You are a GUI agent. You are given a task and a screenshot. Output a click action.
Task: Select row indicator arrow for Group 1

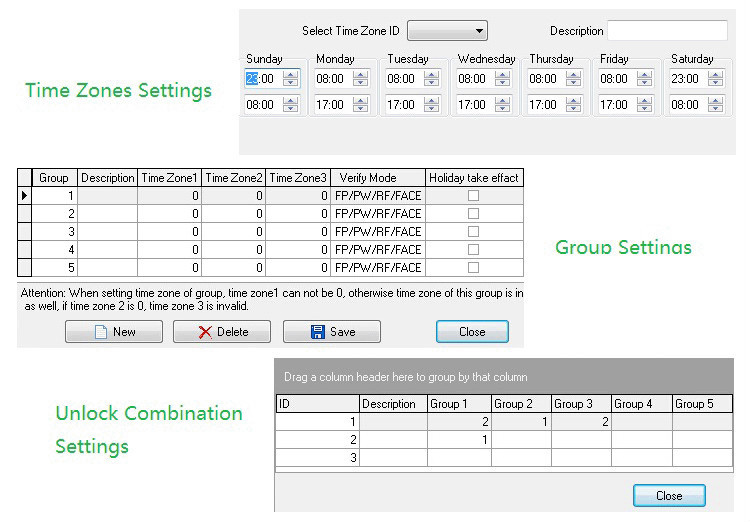(24, 196)
